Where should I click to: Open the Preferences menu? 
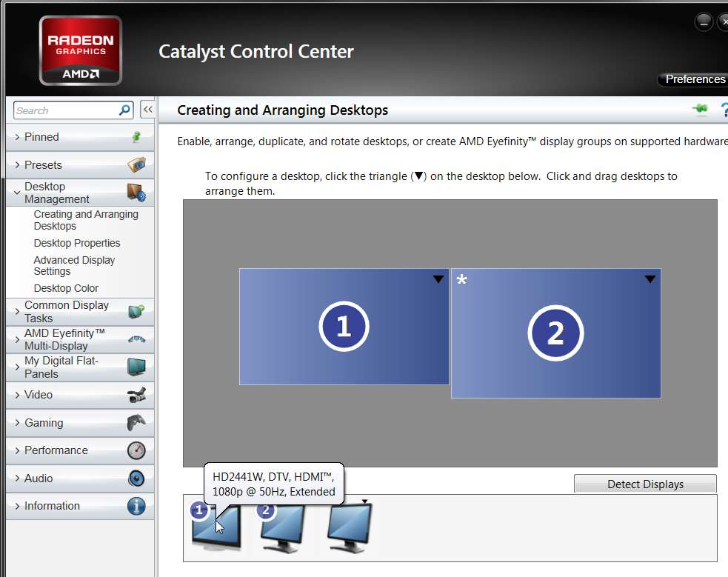click(x=695, y=79)
